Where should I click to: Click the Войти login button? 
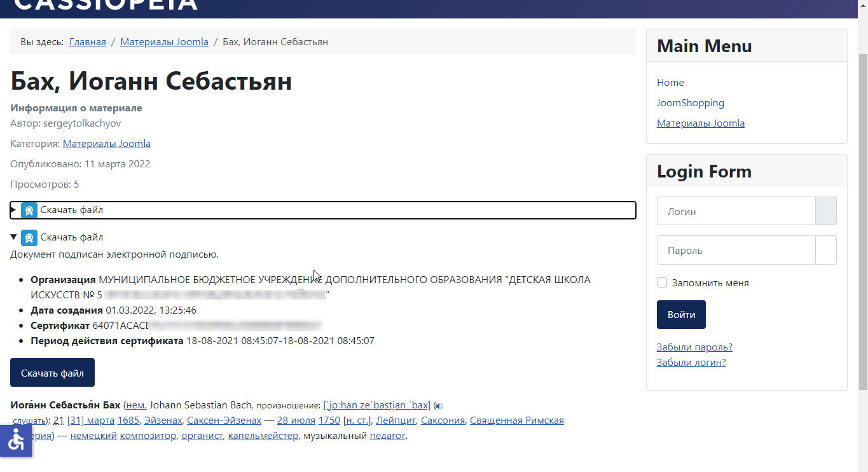(681, 315)
